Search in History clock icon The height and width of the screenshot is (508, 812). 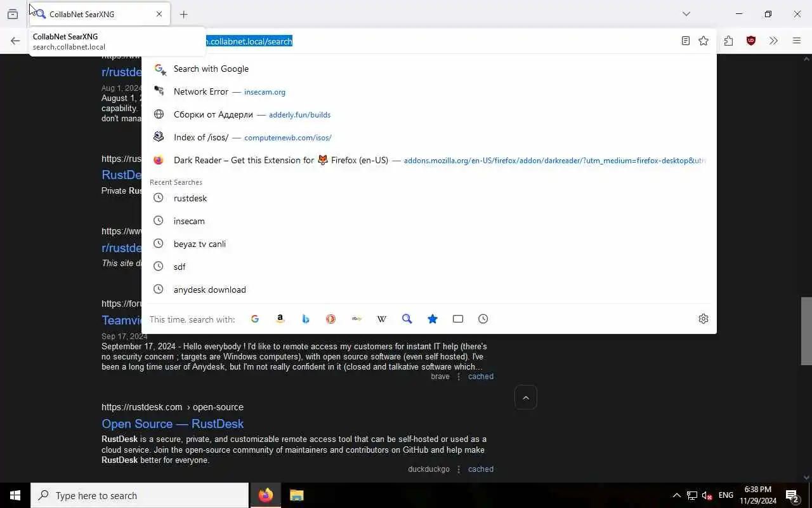click(x=483, y=319)
